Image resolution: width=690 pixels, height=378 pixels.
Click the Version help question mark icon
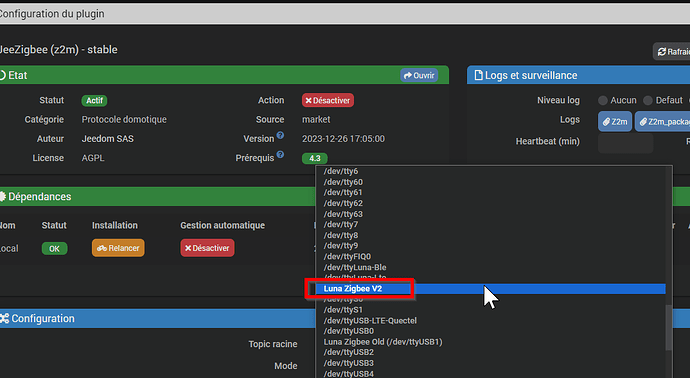click(280, 135)
